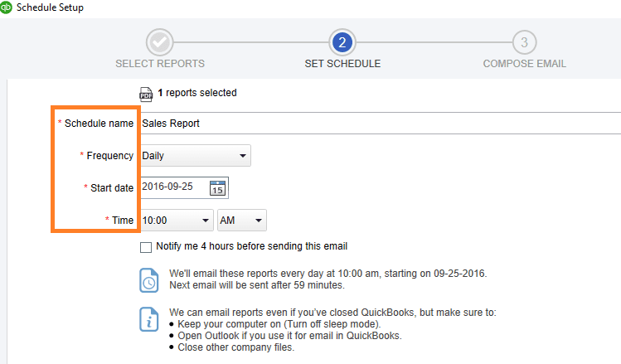
Task: Click 'Next email will be sent after 59 minutes'
Action: pyautogui.click(x=257, y=285)
